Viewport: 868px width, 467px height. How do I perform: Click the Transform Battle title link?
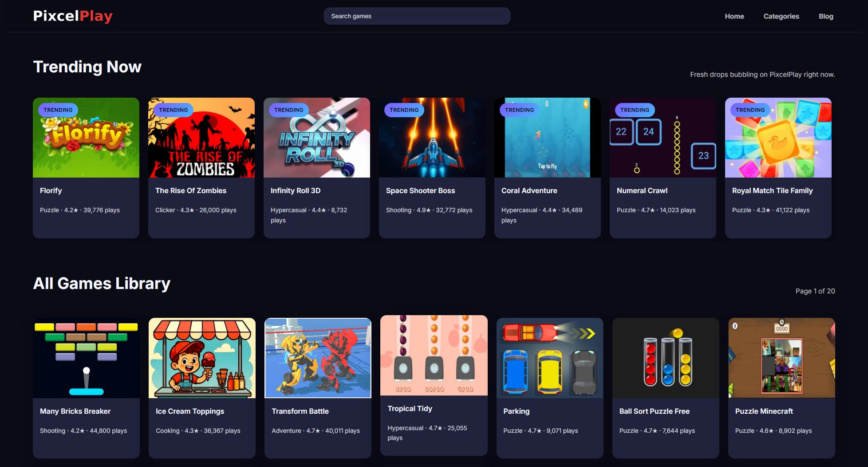[300, 411]
